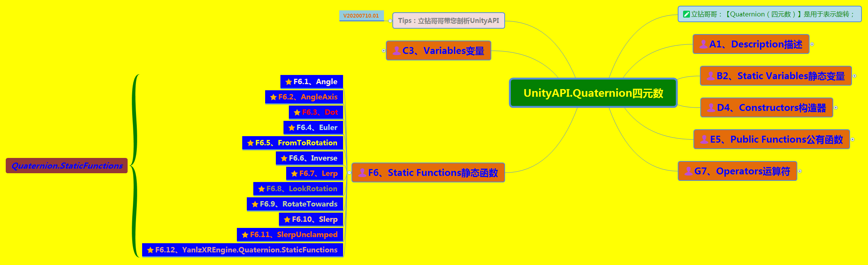Select the F6.2 AngleAxis topic
The width and height of the screenshot is (868, 265).
click(304, 97)
